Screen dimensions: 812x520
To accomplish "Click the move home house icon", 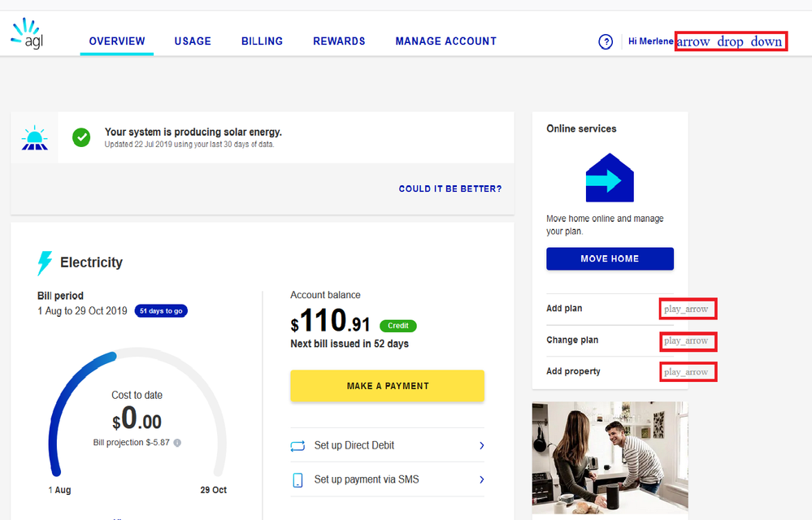I will pyautogui.click(x=610, y=178).
